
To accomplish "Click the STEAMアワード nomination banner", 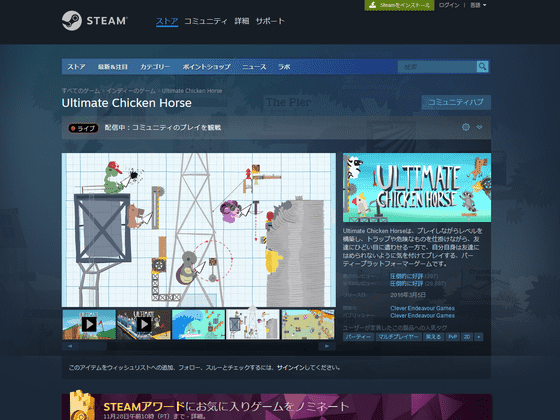I will point(276,407).
